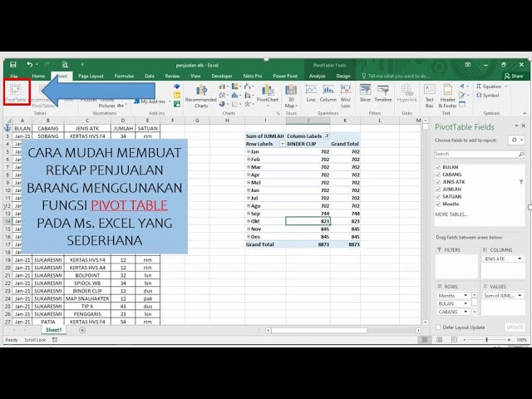Uncheck the JUMLAH field checkbox
The image size is (532, 399).
tap(438, 190)
